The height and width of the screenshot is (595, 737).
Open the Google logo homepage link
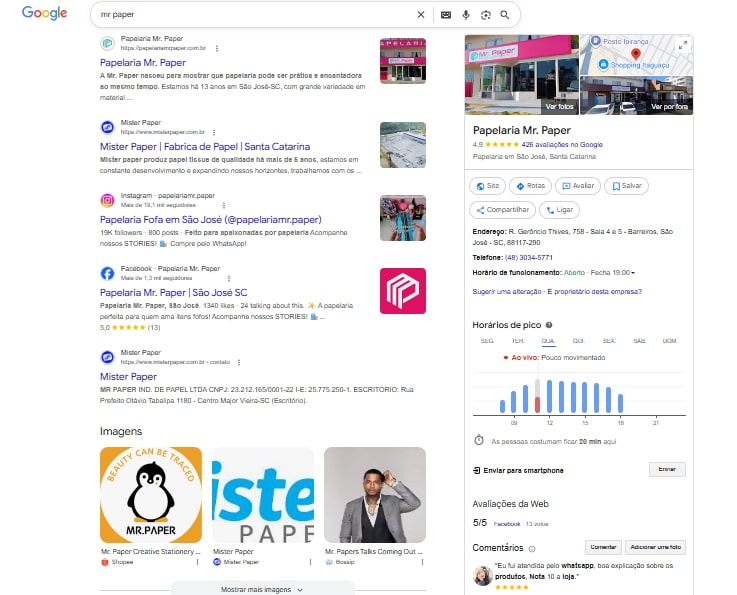[x=44, y=13]
